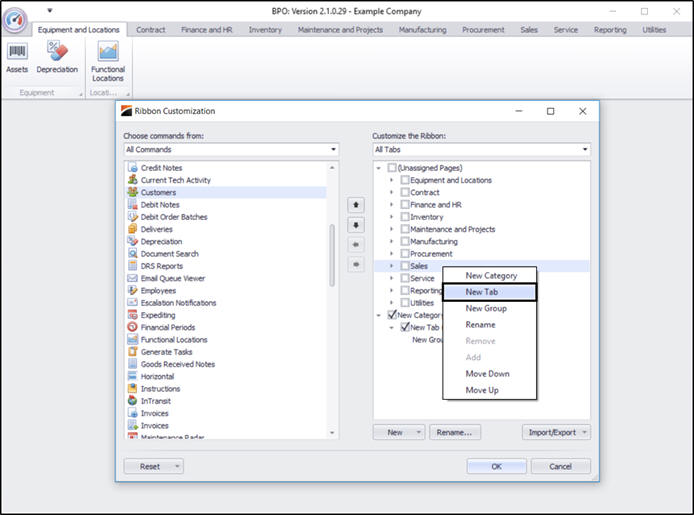Viewport: 694px width, 515px height.
Task: Open the Import/Export dropdown arrow
Action: click(584, 432)
